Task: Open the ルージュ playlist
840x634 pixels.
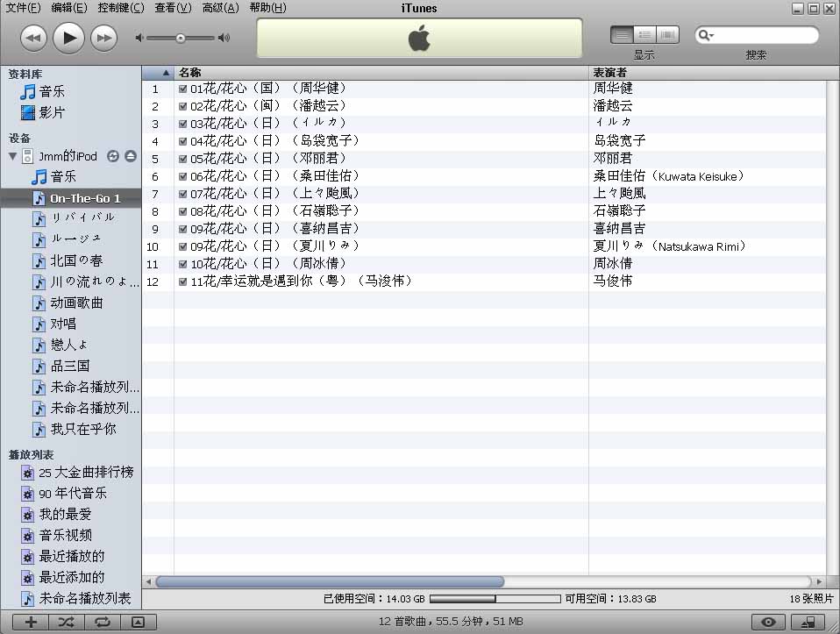Action: (75, 239)
